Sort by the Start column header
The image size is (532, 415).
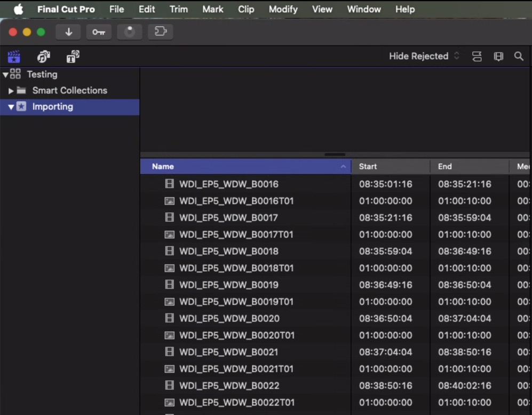(390, 167)
